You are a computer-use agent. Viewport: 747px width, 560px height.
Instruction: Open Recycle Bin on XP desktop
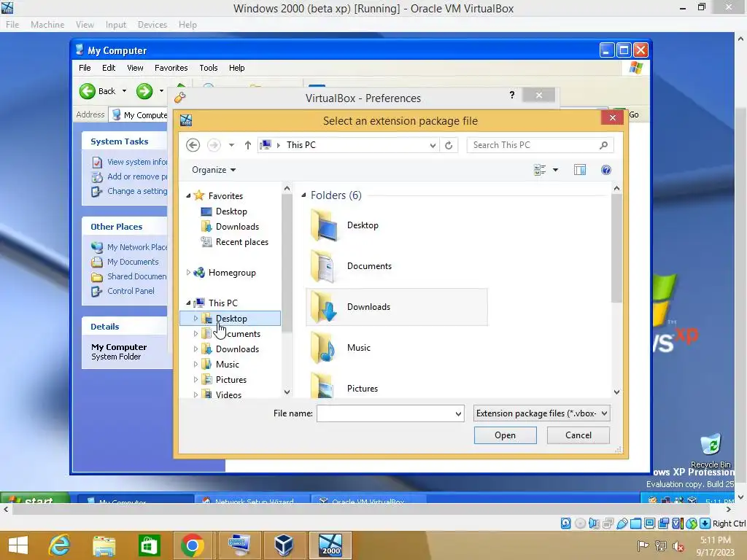pos(711,451)
